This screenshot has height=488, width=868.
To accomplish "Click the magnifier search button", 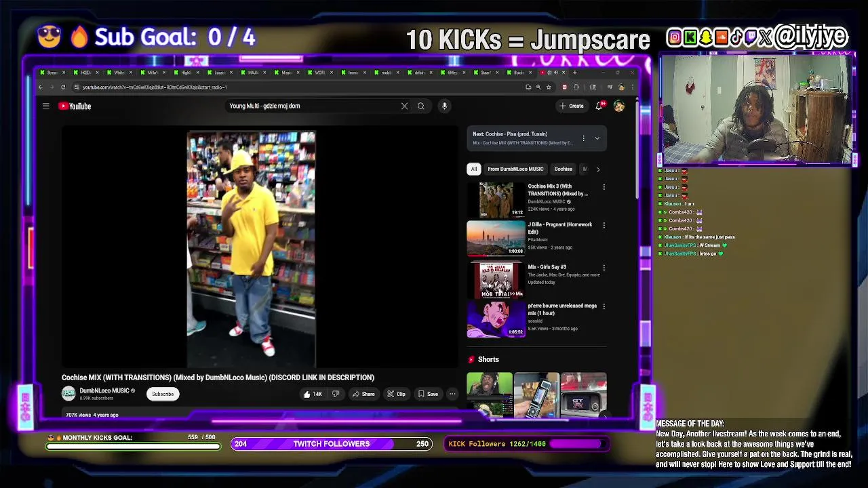I will [420, 106].
